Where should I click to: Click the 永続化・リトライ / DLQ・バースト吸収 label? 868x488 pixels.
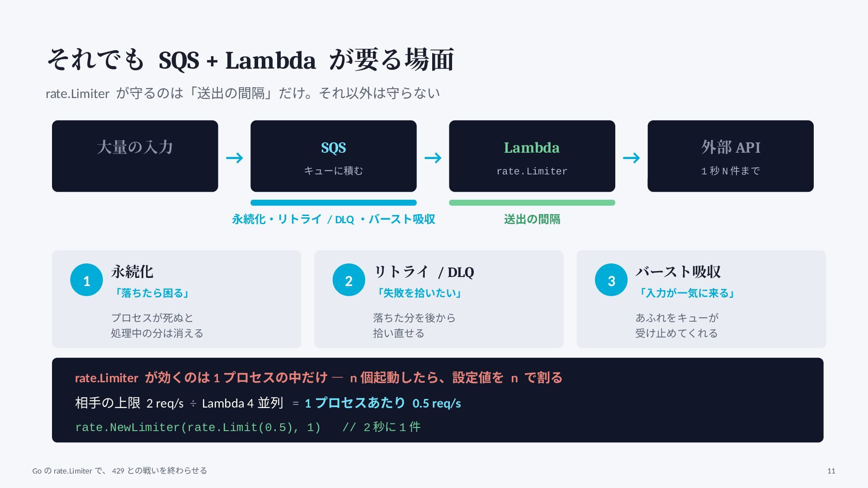[334, 220]
